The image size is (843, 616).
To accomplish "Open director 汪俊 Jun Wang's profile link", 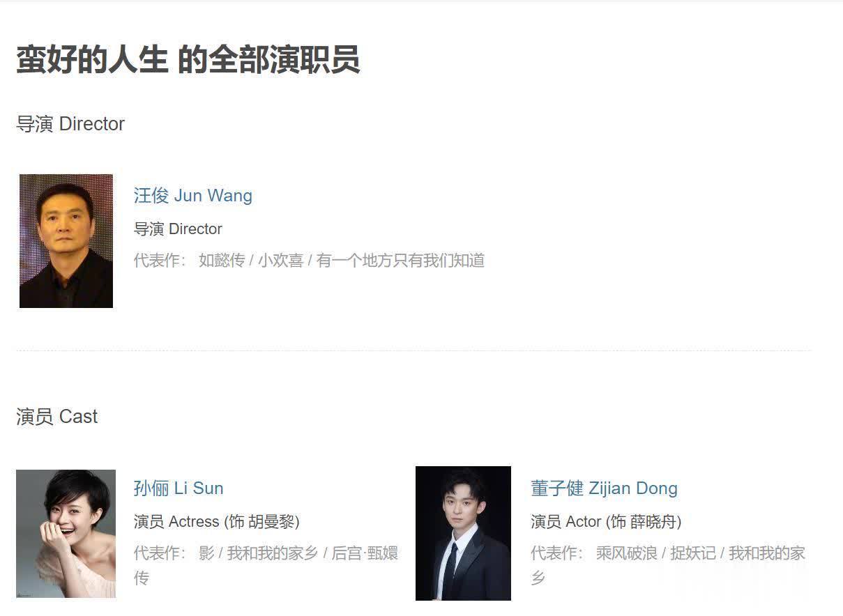I will pos(193,196).
